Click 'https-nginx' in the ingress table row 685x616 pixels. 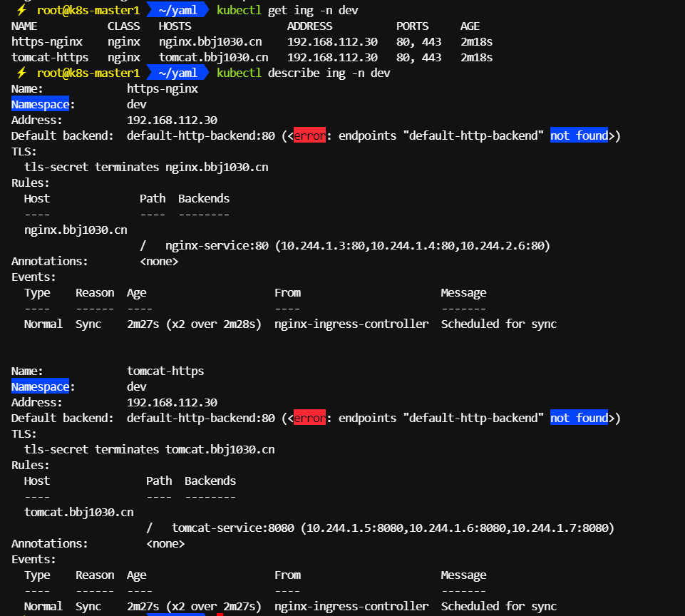[x=47, y=42]
